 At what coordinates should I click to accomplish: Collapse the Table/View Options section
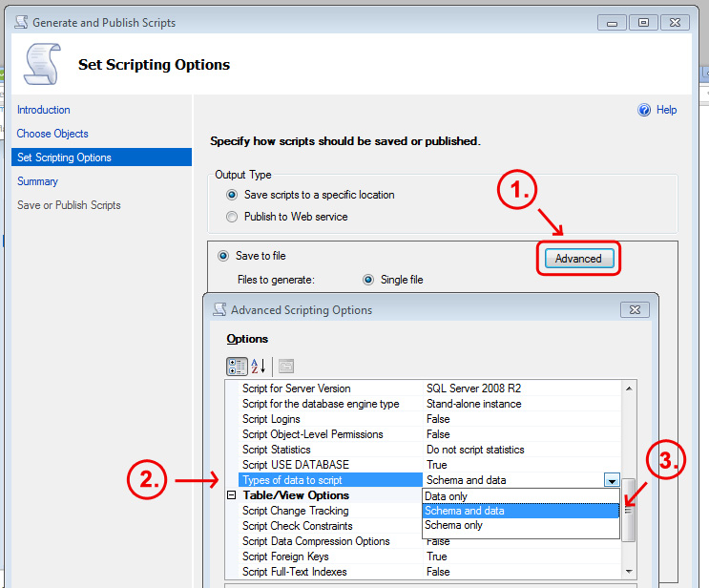[231, 495]
